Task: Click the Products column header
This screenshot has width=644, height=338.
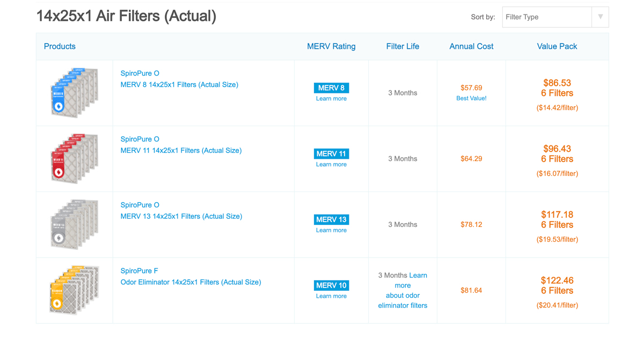Action: pyautogui.click(x=60, y=46)
